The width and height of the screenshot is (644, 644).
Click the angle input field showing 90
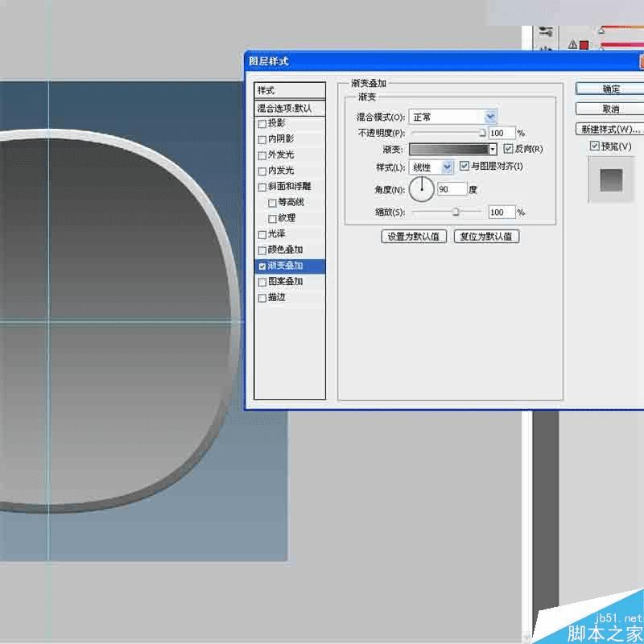[x=452, y=189]
